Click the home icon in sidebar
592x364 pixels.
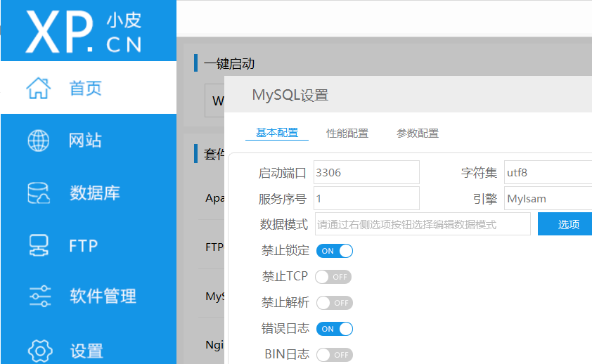pyautogui.click(x=38, y=88)
